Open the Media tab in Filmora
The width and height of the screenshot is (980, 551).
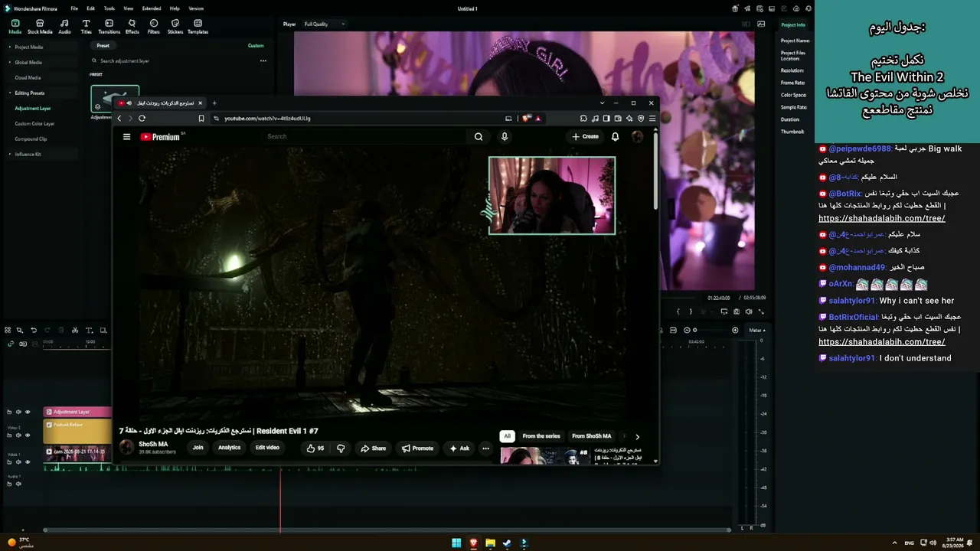click(x=15, y=27)
